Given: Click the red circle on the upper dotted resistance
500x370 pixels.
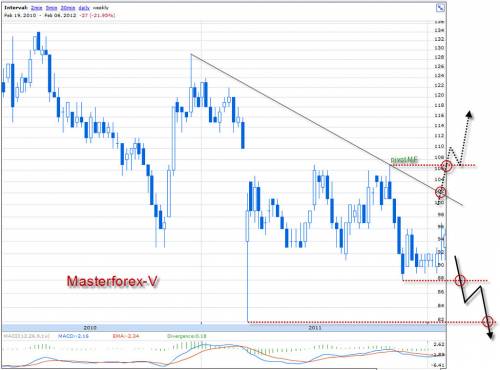Looking at the screenshot, I should (447, 166).
